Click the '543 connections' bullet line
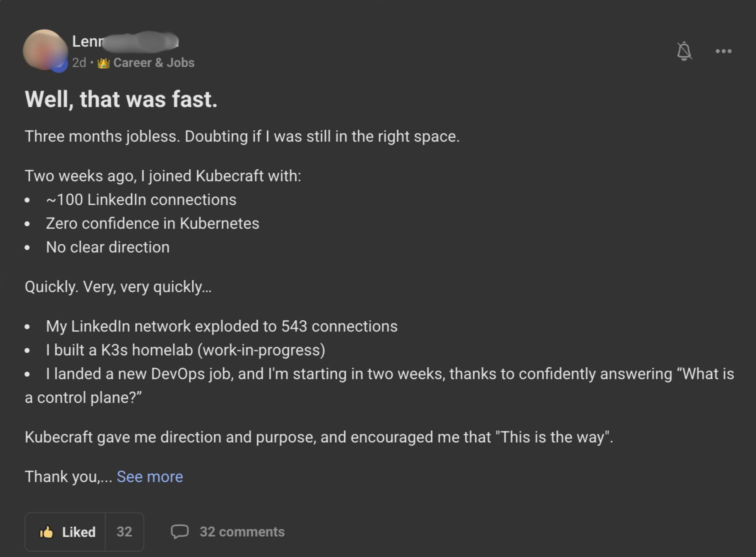This screenshot has width=756, height=557. click(x=222, y=326)
